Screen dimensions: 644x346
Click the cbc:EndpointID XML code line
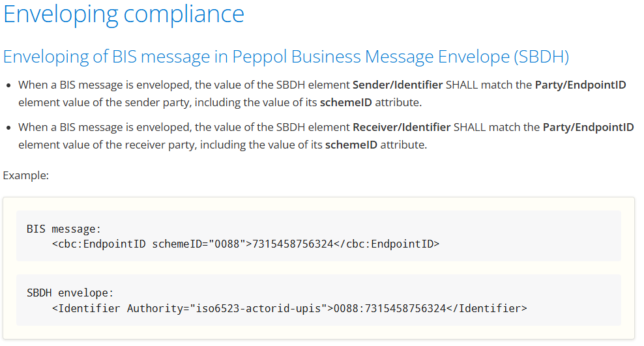click(246, 244)
